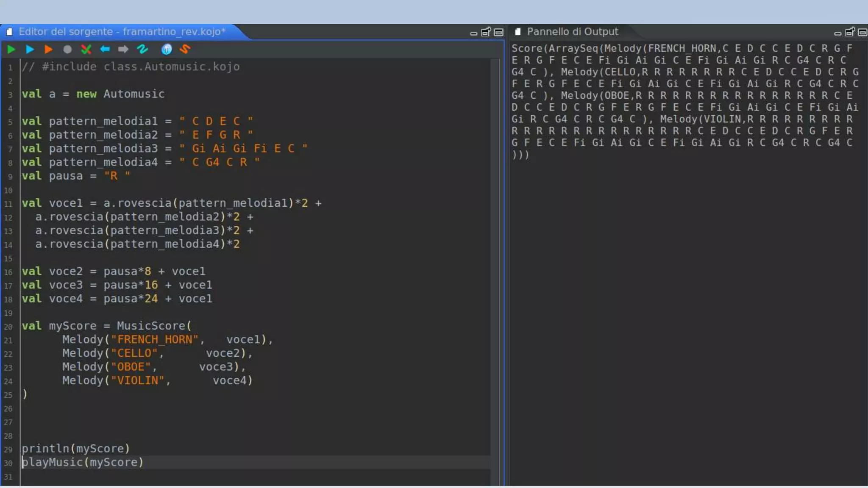
Task: Click the orange Trace script button
Action: [x=48, y=50]
